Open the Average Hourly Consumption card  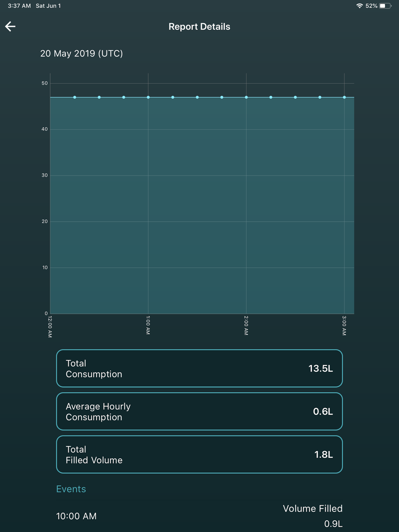tap(199, 412)
